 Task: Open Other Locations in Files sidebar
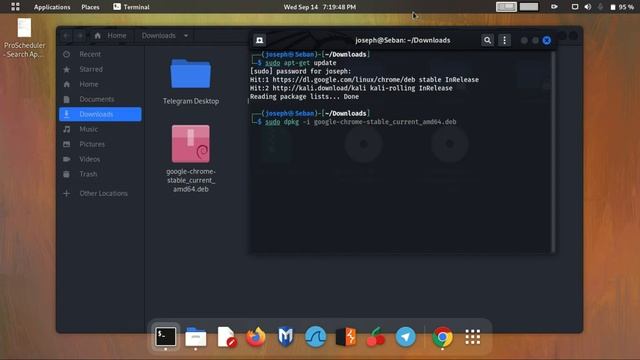pyautogui.click(x=100, y=193)
